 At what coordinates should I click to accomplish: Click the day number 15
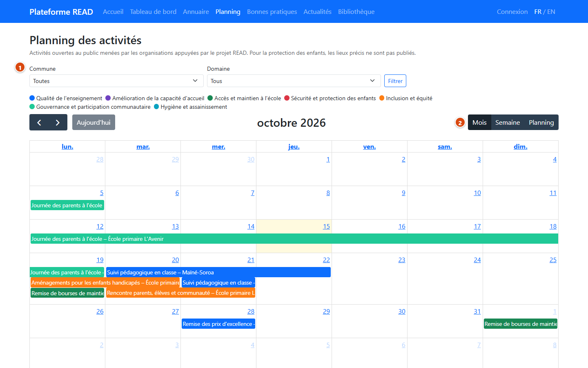[x=326, y=227]
